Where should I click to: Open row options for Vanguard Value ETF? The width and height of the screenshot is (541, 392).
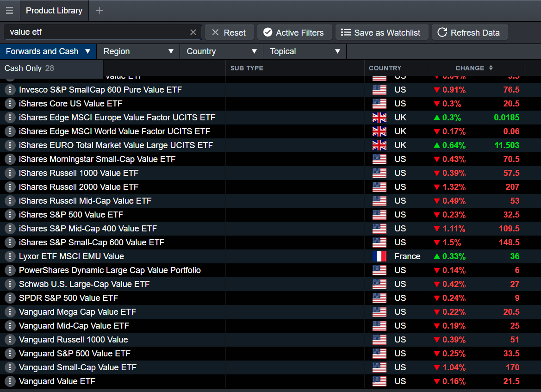(10, 381)
